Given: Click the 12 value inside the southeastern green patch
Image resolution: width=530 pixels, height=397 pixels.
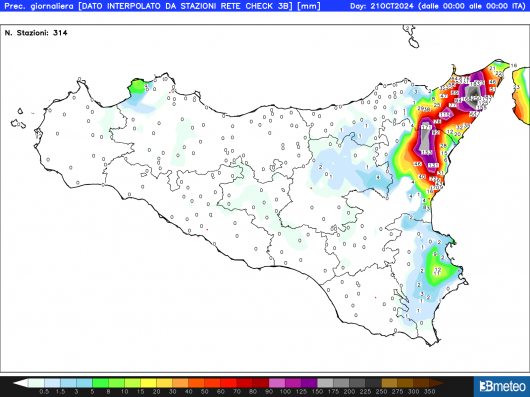Looking at the screenshot, I should click(438, 269).
